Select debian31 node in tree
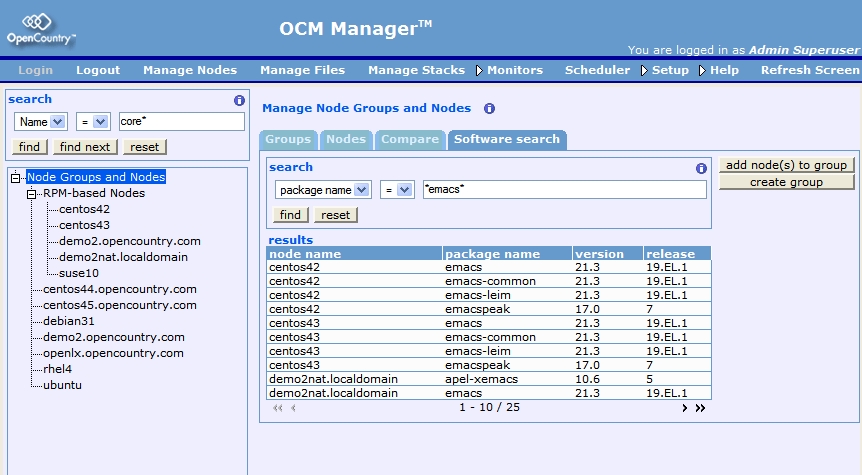862x475 pixels. [68, 321]
